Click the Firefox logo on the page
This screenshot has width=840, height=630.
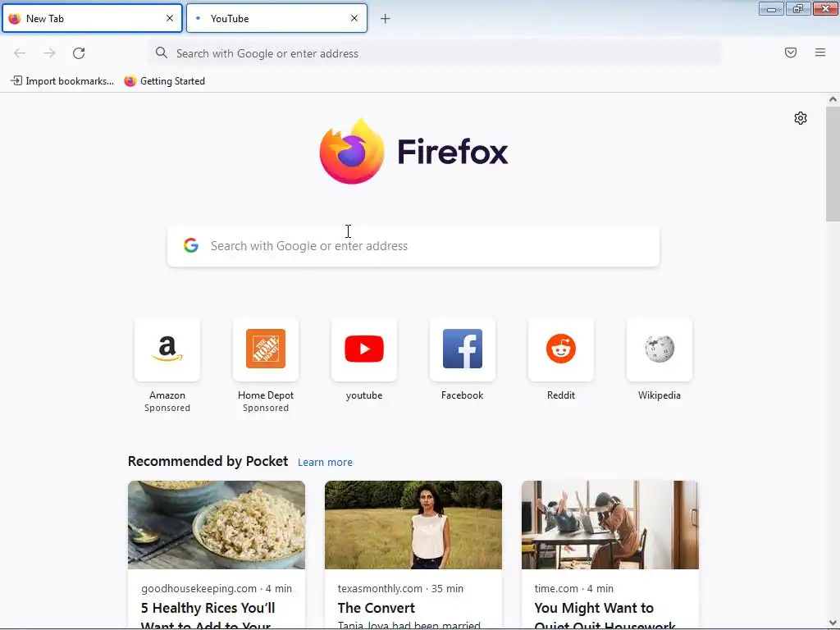click(x=413, y=152)
